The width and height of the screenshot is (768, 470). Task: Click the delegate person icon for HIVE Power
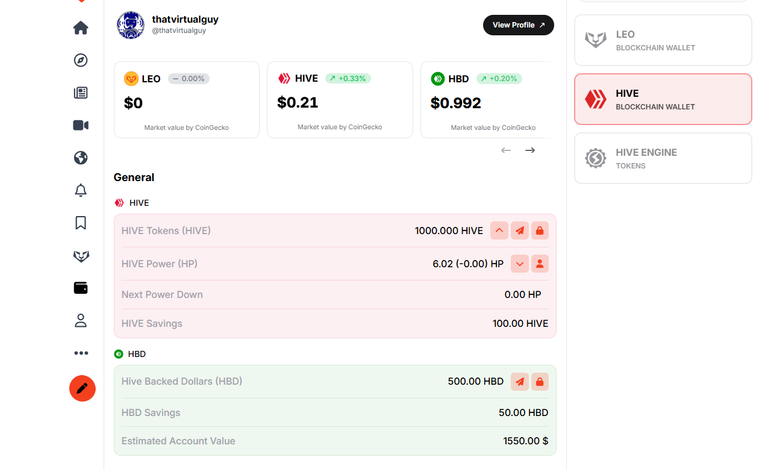click(540, 264)
